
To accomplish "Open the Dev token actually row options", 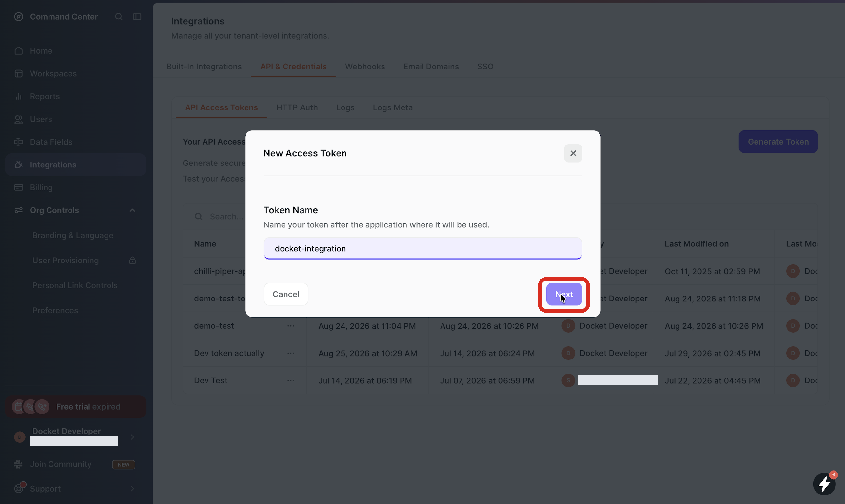I will 291,353.
